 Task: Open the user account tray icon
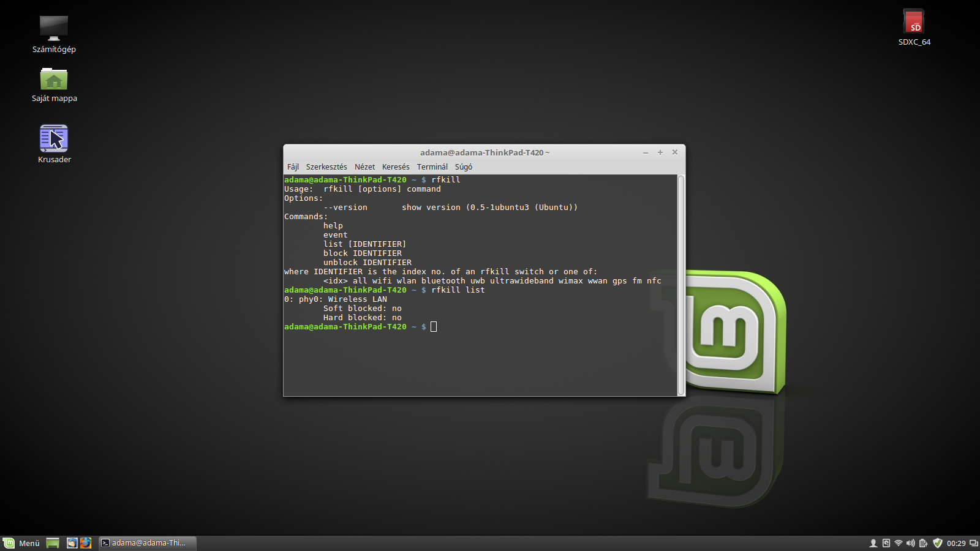[x=873, y=543]
